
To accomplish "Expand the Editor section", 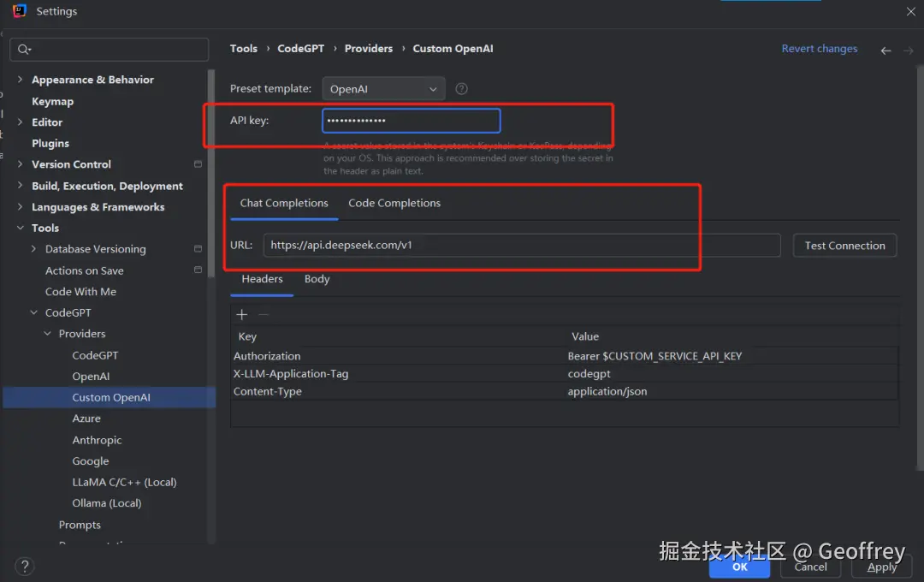I will 20,122.
